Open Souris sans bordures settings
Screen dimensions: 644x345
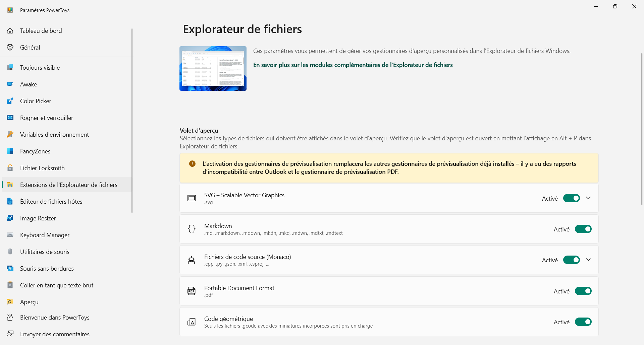66,269
